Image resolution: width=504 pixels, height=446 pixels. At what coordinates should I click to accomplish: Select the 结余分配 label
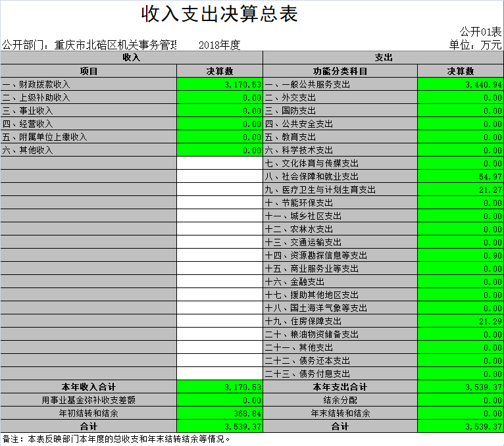click(340, 401)
